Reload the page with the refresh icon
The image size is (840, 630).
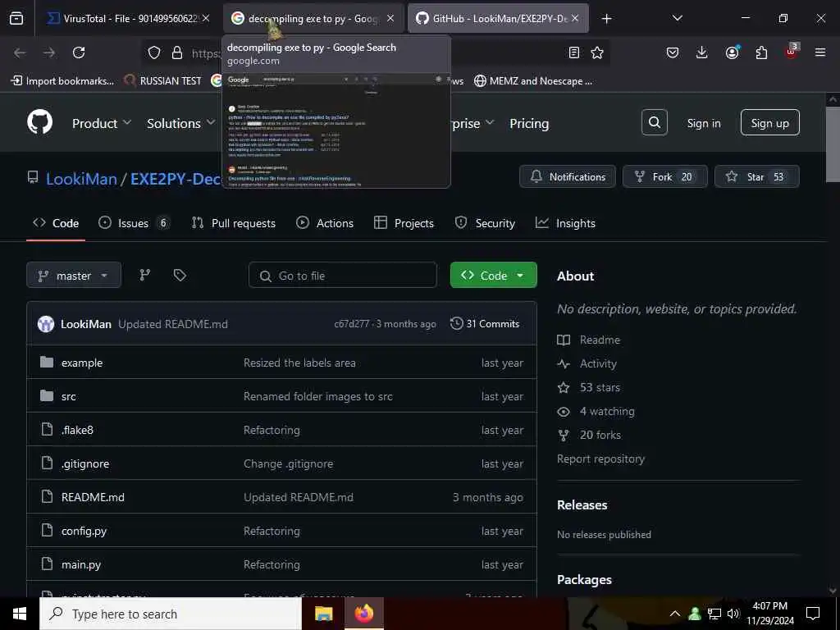click(x=79, y=52)
